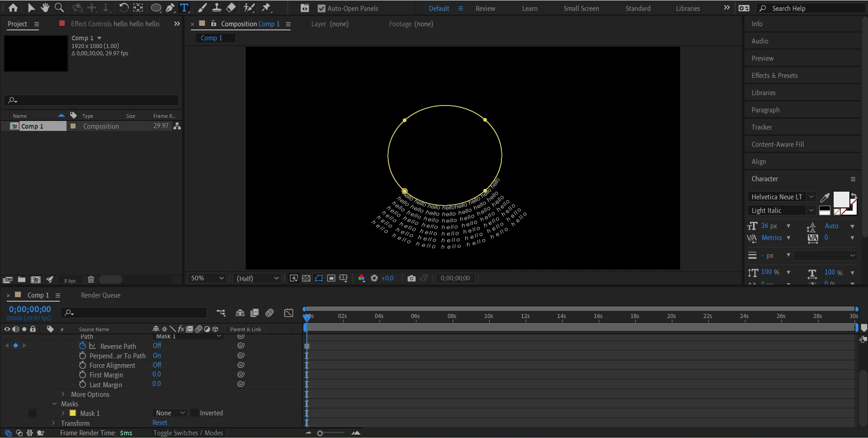This screenshot has width=868, height=438.
Task: Delete selected project item with trash icon
Action: 91,279
